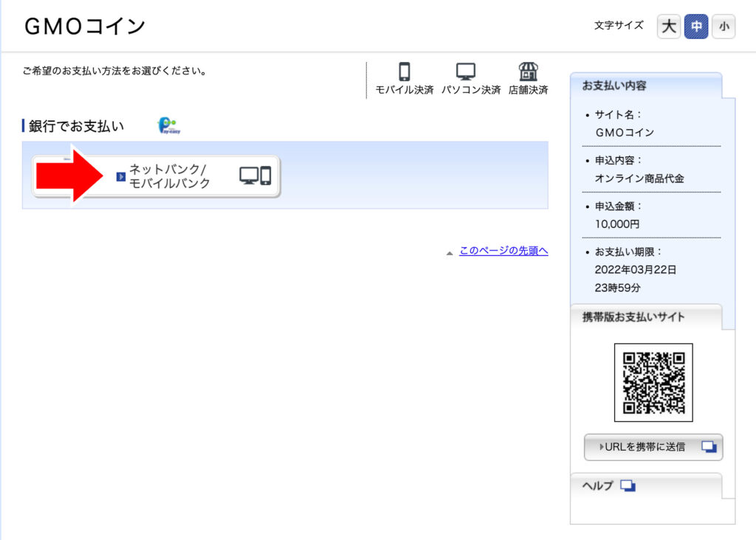Click the 23時59分 deadline time

click(x=618, y=288)
